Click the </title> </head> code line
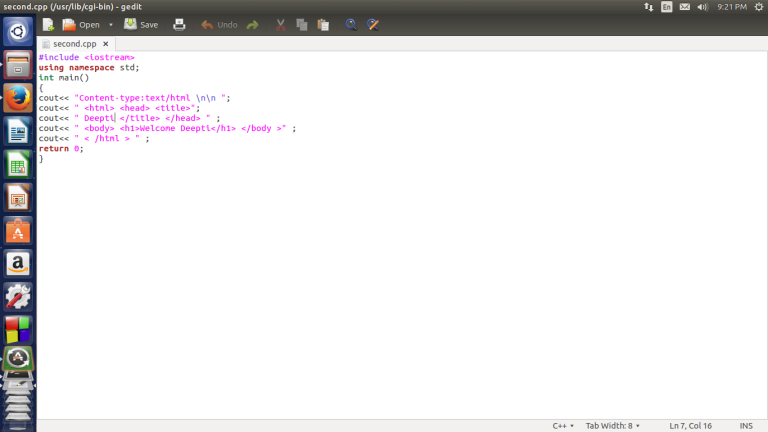768x432 pixels. tap(129, 118)
